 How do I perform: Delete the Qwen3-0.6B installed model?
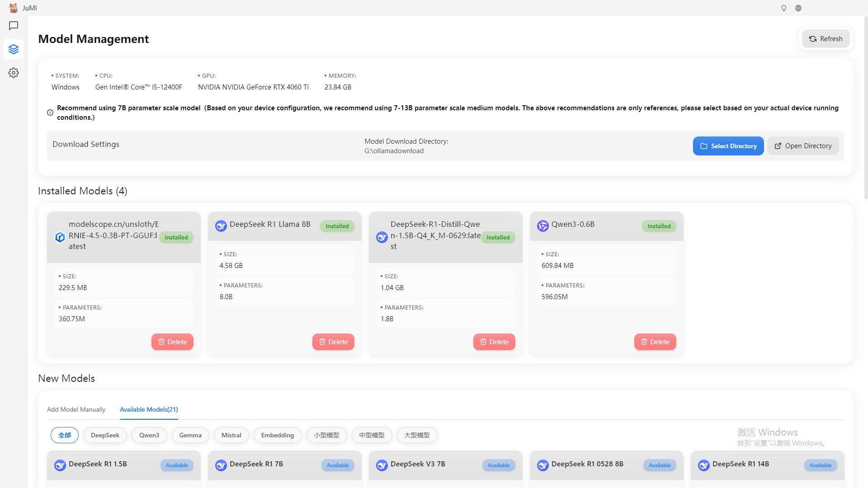(655, 342)
